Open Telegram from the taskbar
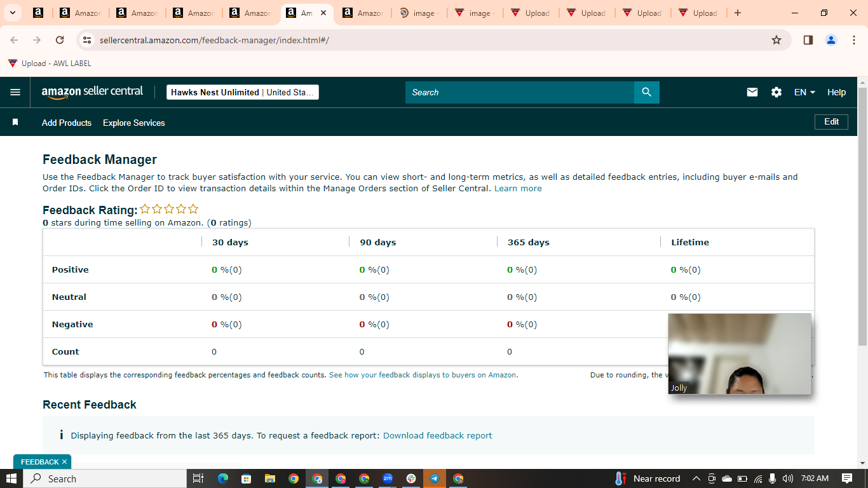This screenshot has width=868, height=488. tap(435, 478)
